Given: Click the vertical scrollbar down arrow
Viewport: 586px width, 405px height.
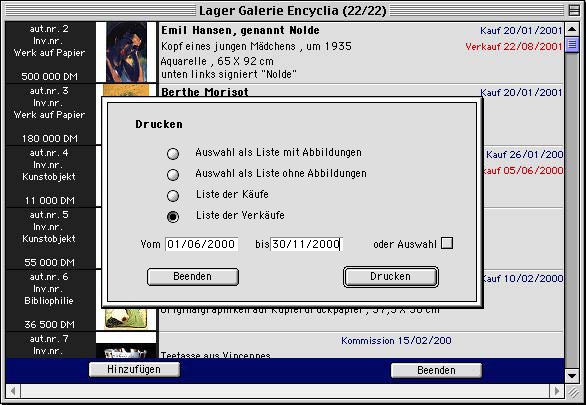Looking at the screenshot, I should click(572, 375).
